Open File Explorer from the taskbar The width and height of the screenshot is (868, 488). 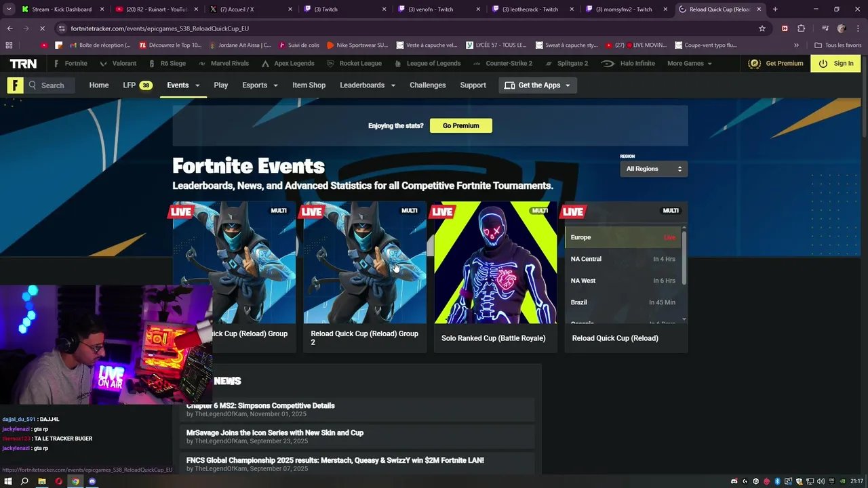tap(41, 481)
